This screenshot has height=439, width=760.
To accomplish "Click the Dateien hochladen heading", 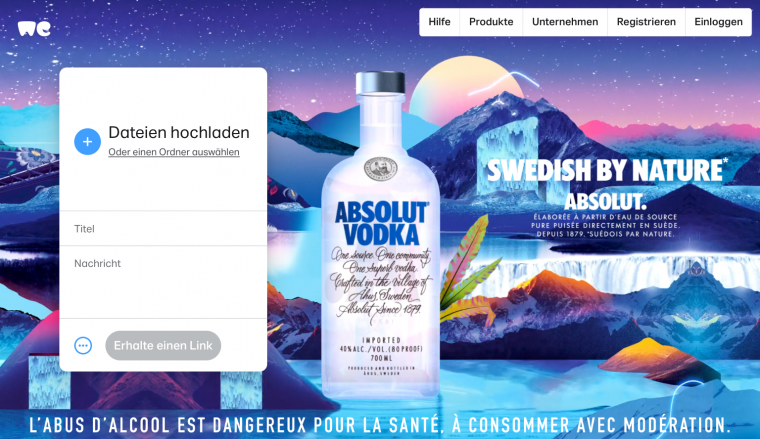I will pyautogui.click(x=179, y=132).
